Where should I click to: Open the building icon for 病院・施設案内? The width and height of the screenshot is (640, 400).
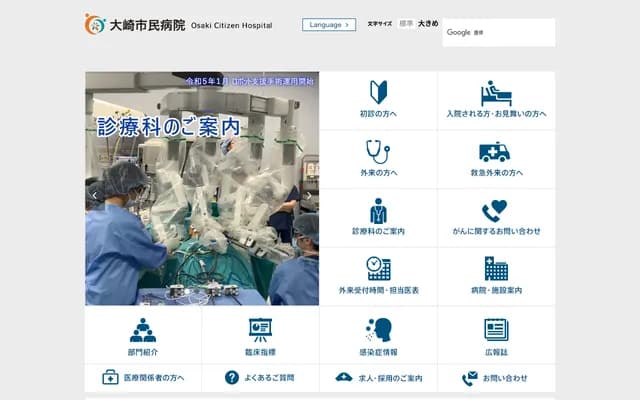click(496, 269)
